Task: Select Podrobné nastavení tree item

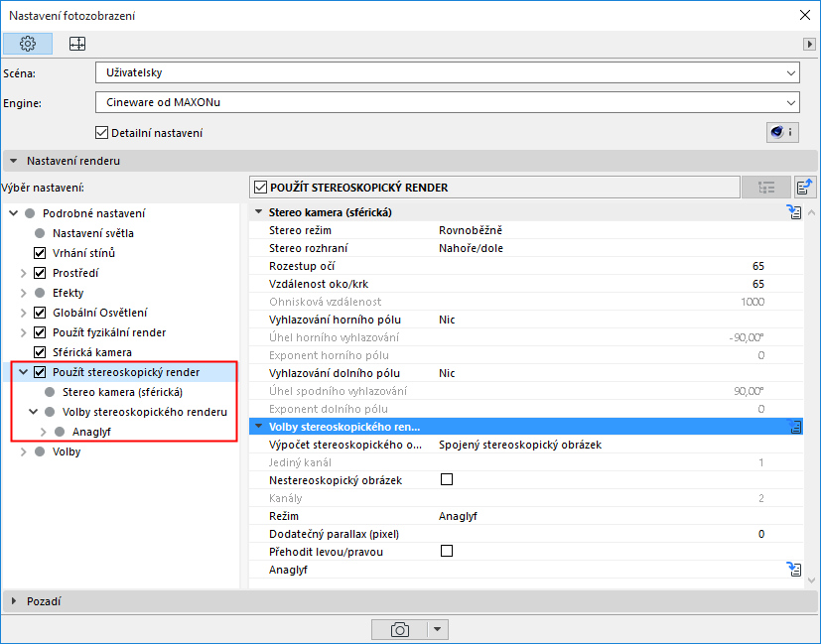Action: pos(93,213)
